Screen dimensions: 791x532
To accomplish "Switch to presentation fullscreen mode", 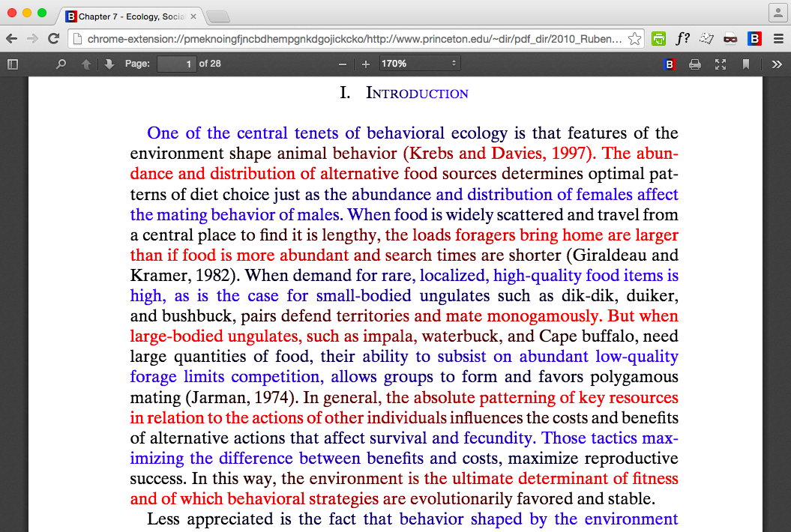I will point(721,64).
